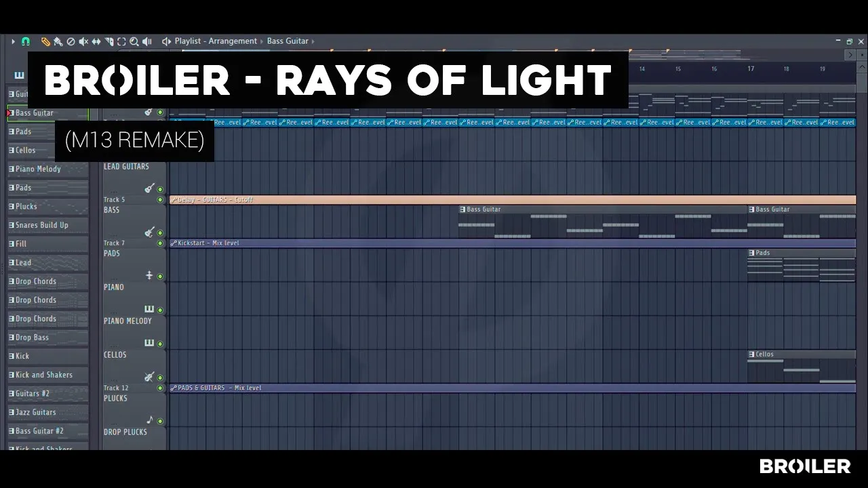Mute the PLUCKS track
868x488 pixels.
tap(160, 422)
